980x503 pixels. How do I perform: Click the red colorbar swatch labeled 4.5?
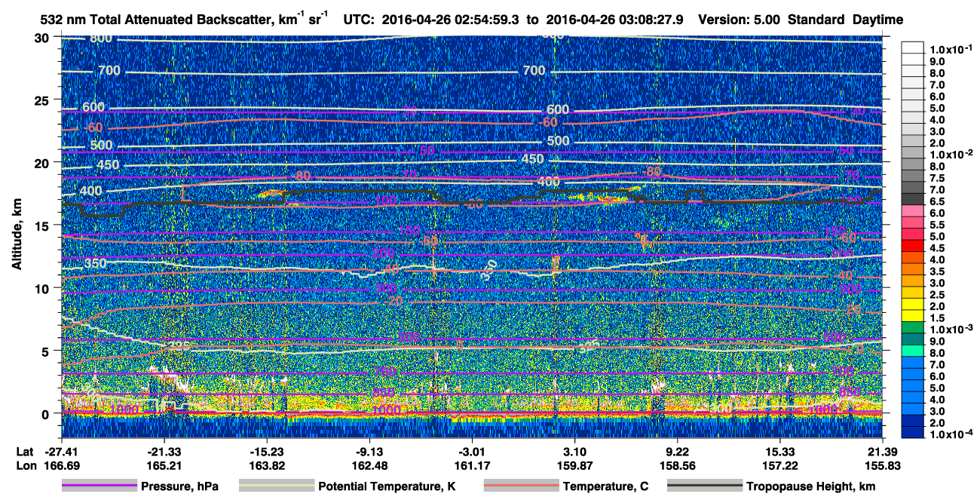coord(912,245)
